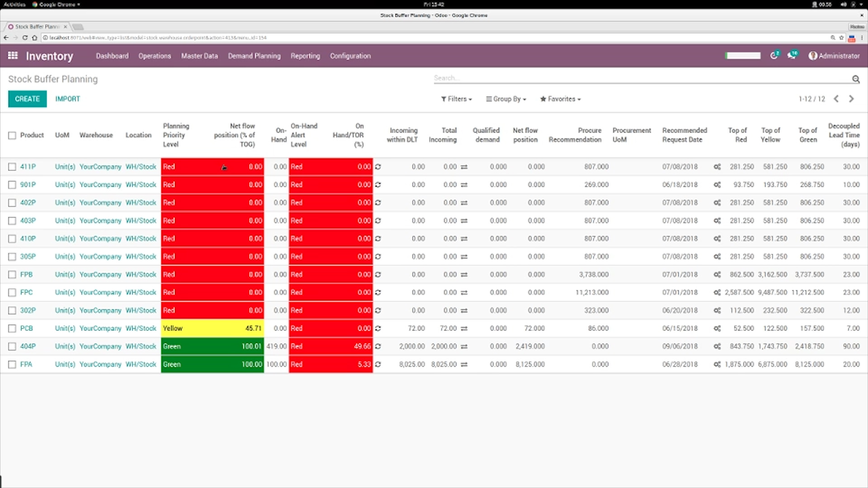The image size is (868, 488).
Task: Switch to the Reporting menu
Action: point(305,56)
